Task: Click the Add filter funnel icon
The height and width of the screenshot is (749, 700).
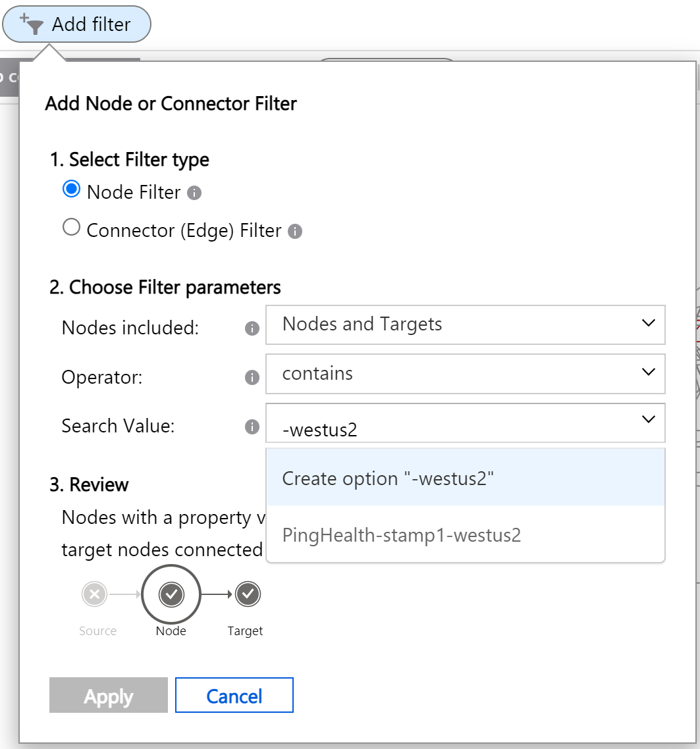Action: click(x=32, y=24)
